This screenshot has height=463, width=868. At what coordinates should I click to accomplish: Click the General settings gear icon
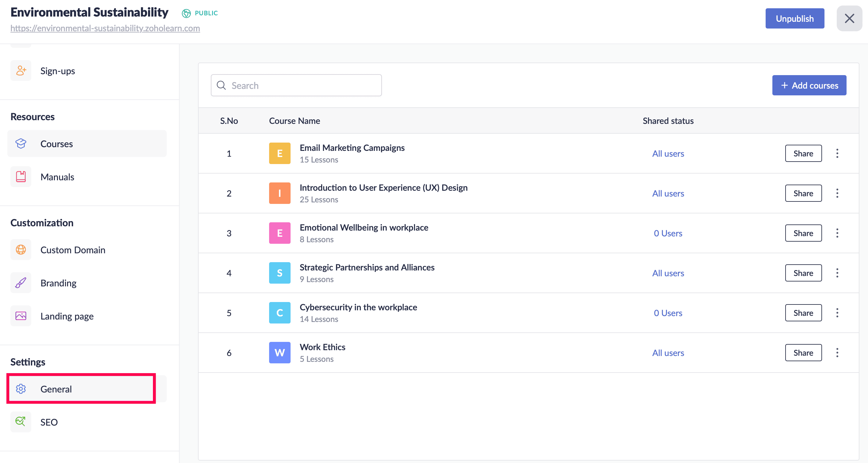(21, 389)
